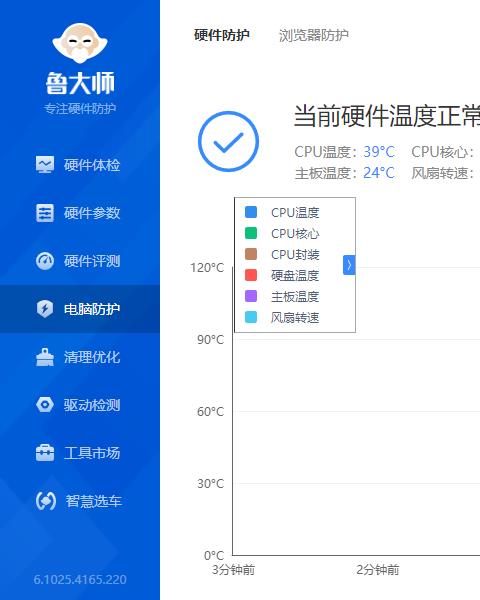Image resolution: width=480 pixels, height=600 pixels.
Task: Open 智慧选车 swirl icon
Action: click(x=46, y=501)
